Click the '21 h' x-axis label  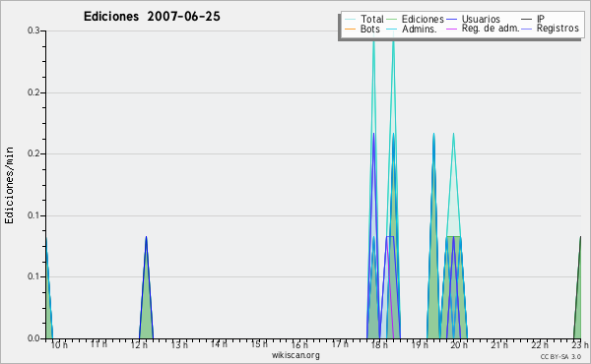(x=499, y=345)
